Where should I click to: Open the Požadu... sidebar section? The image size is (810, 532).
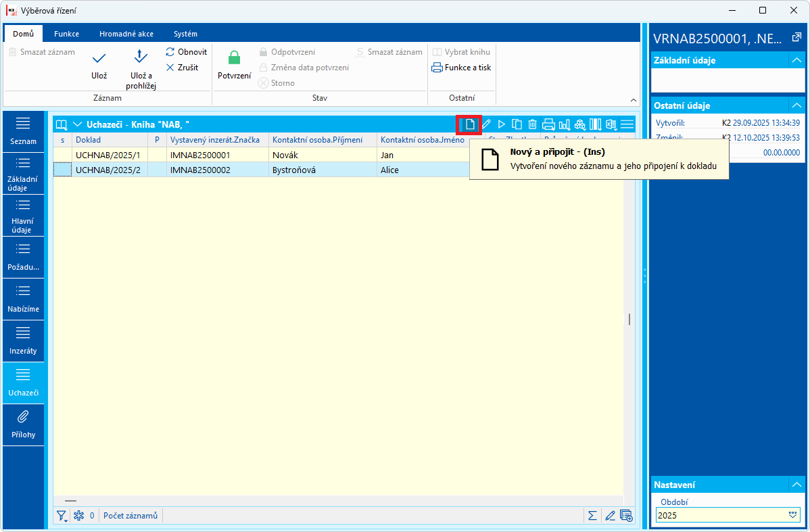point(23,258)
